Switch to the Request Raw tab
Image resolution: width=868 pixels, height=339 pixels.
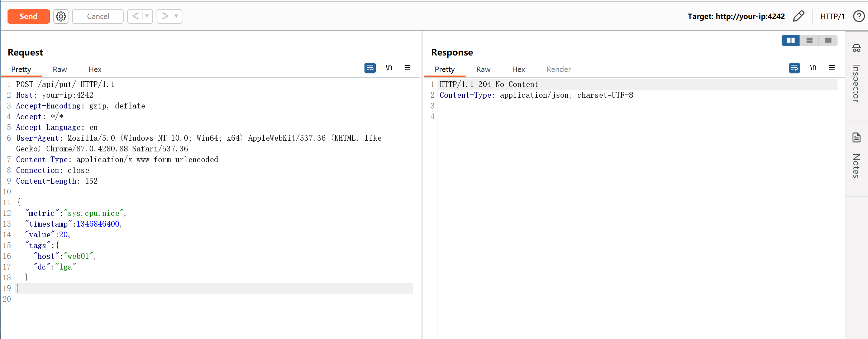pos(60,69)
